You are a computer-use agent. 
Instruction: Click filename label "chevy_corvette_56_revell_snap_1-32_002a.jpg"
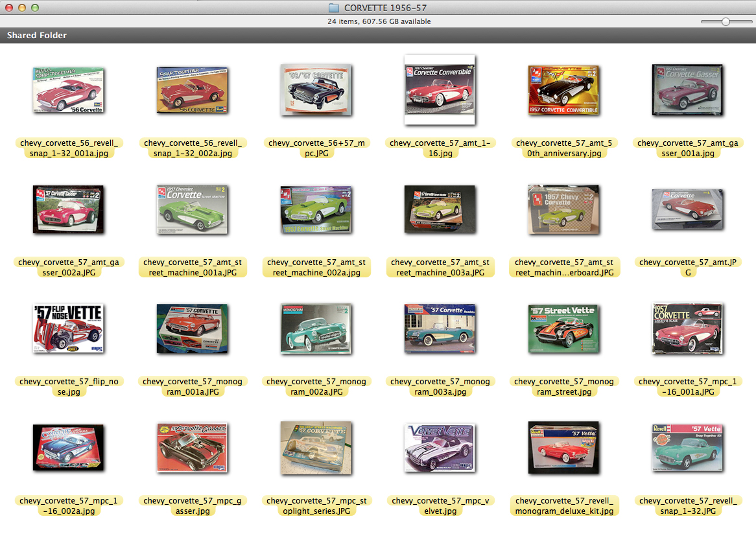pos(193,148)
